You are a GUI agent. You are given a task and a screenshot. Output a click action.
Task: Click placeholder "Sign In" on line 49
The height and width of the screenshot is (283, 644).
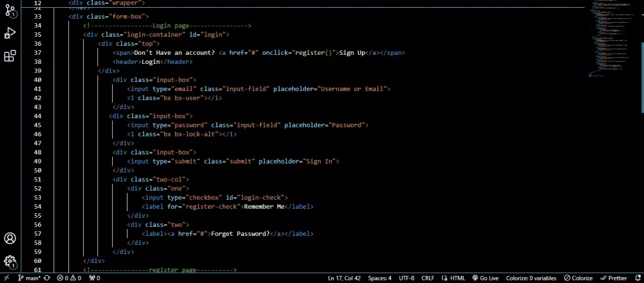pyautogui.click(x=321, y=161)
